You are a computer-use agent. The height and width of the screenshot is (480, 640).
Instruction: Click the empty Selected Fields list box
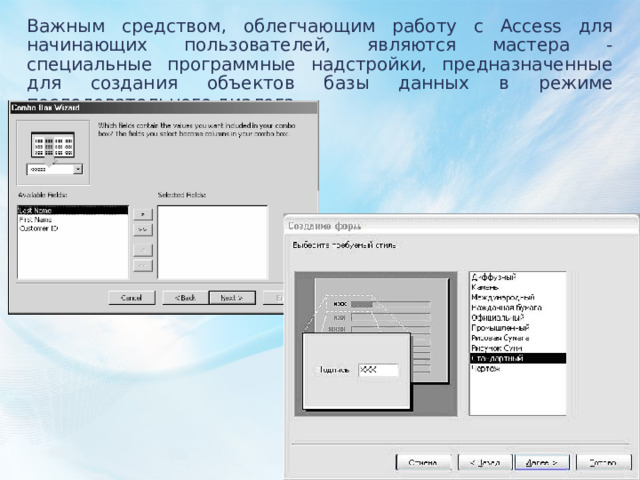(213, 242)
